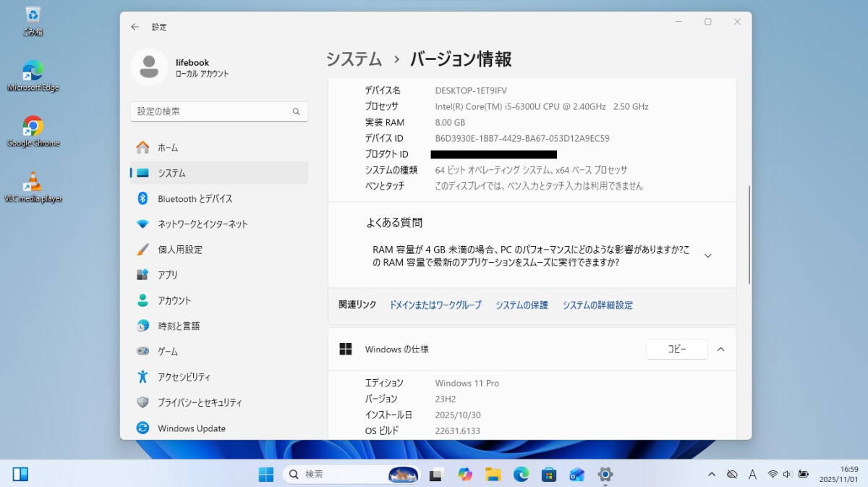Click the back arrow in Settings header
This screenshot has width=868, height=487.
[135, 27]
